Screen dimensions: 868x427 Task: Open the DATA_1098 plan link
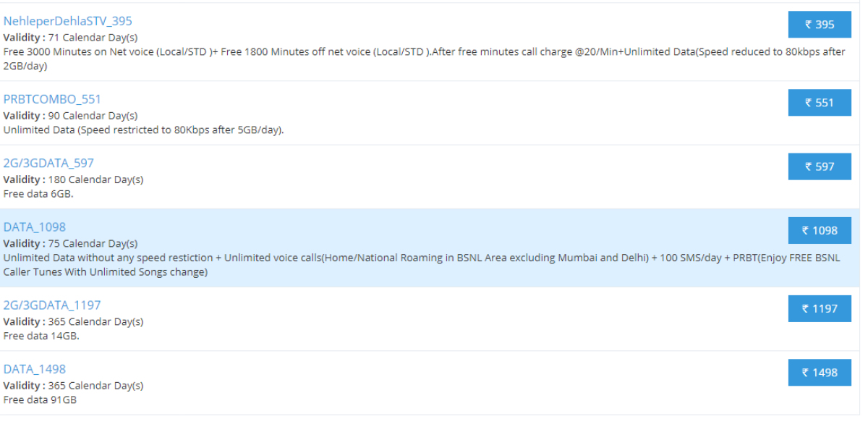[x=34, y=227]
